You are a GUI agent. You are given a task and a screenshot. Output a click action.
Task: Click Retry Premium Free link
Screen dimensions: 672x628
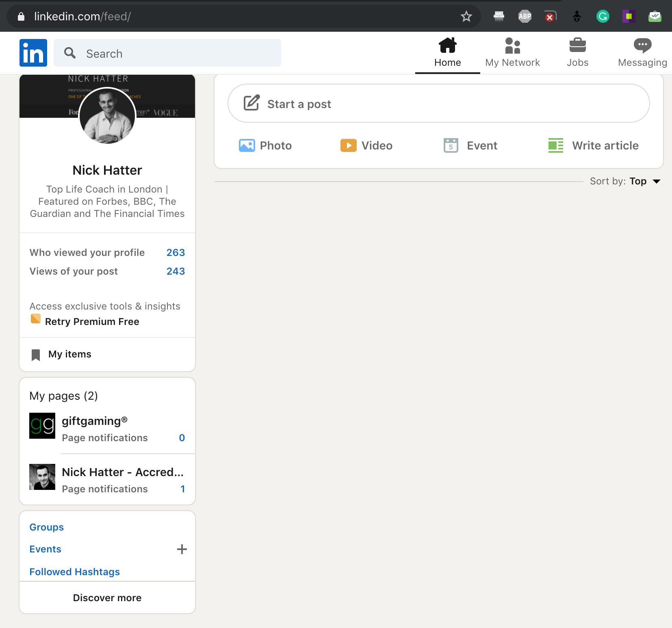point(92,322)
